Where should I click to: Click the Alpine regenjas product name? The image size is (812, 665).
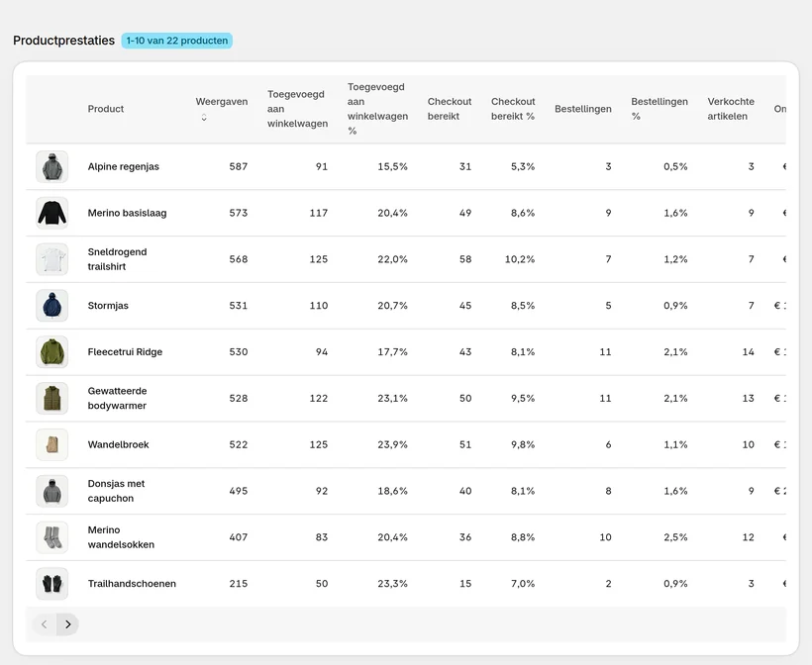point(123,166)
